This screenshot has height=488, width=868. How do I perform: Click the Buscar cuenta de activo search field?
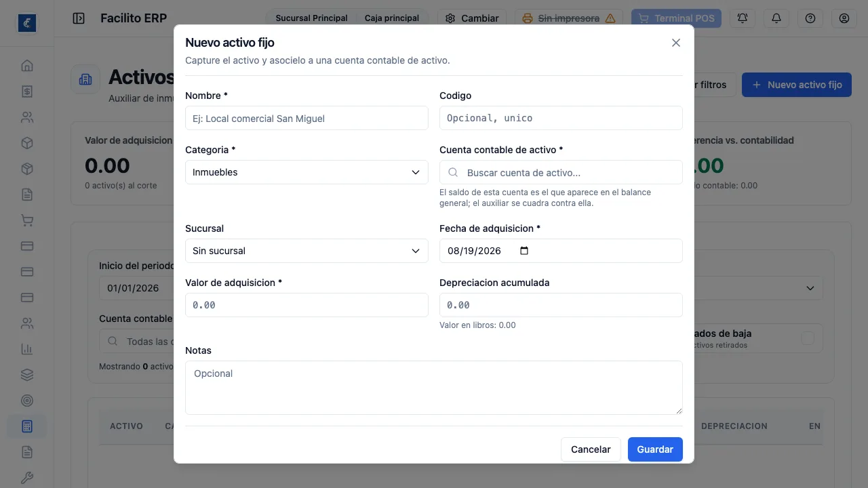(561, 172)
